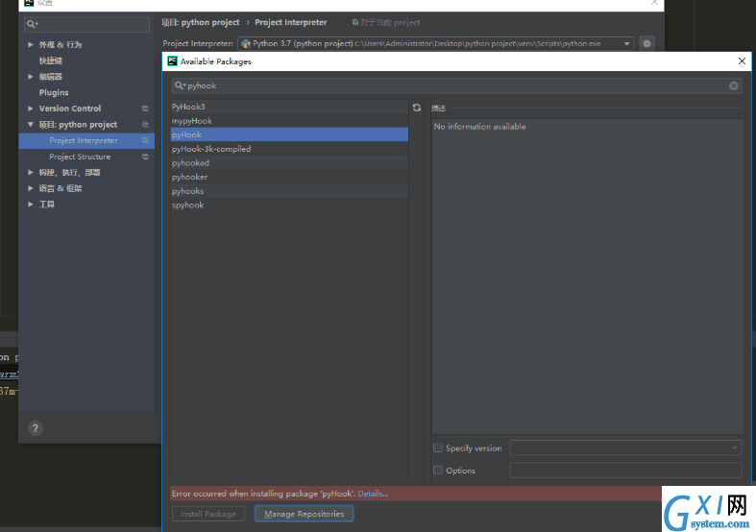This screenshot has width=756, height=532.
Task: Open the error Details link
Action: pyautogui.click(x=373, y=494)
